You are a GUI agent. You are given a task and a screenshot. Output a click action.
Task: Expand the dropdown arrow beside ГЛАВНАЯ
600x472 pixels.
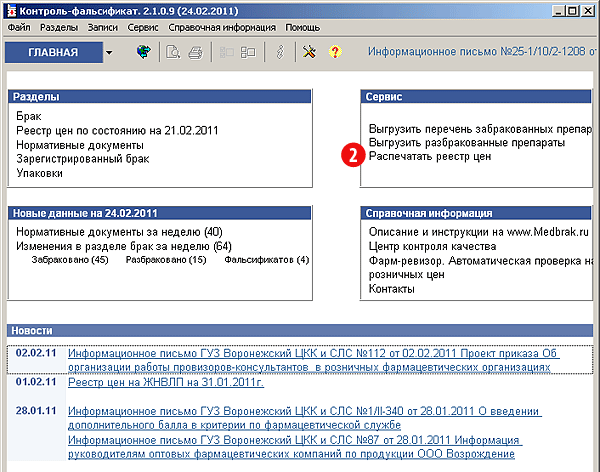click(109, 52)
